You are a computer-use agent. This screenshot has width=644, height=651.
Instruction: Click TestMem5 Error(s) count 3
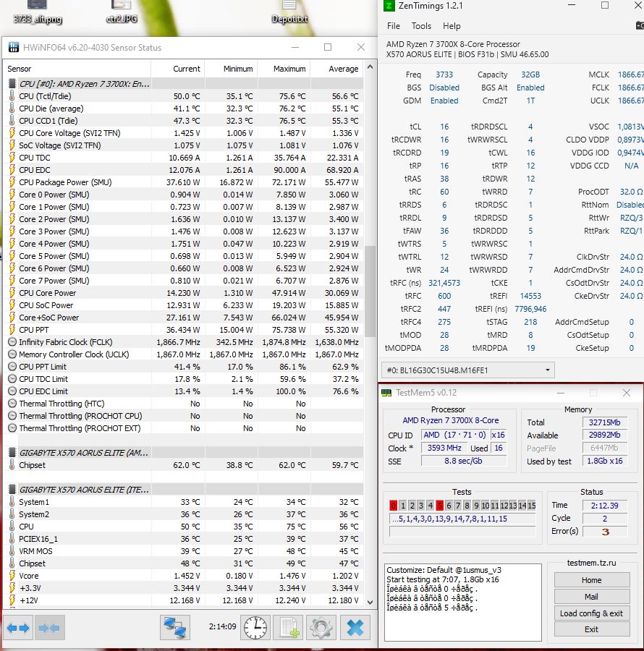(605, 532)
